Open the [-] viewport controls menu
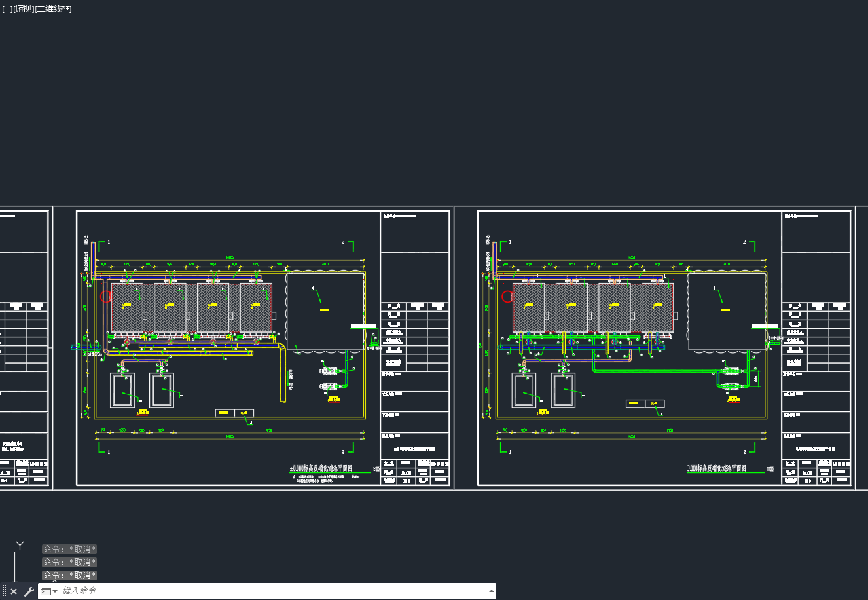Viewport: 868px width, 600px height. (7, 9)
